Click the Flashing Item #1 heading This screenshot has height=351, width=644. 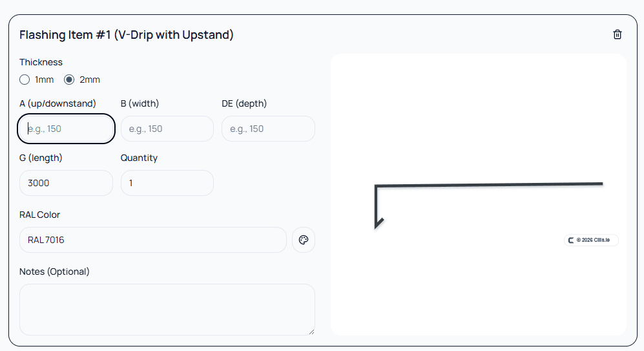[x=127, y=35]
